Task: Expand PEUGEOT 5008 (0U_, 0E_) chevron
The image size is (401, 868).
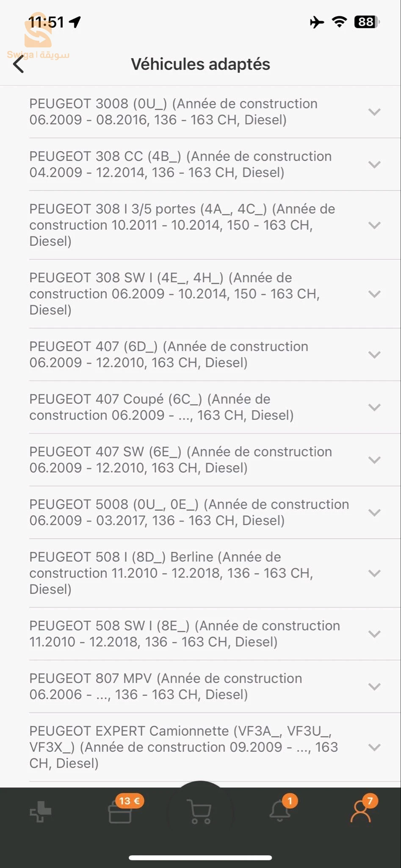Action: [x=374, y=512]
